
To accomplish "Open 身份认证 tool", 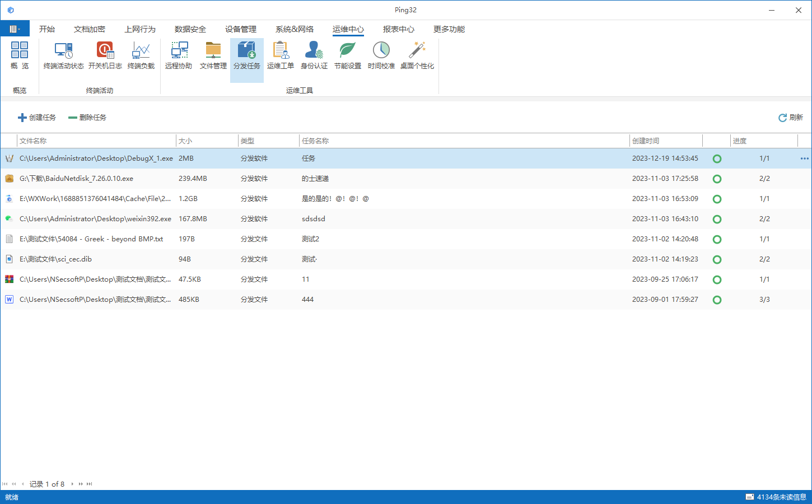I will (x=314, y=56).
